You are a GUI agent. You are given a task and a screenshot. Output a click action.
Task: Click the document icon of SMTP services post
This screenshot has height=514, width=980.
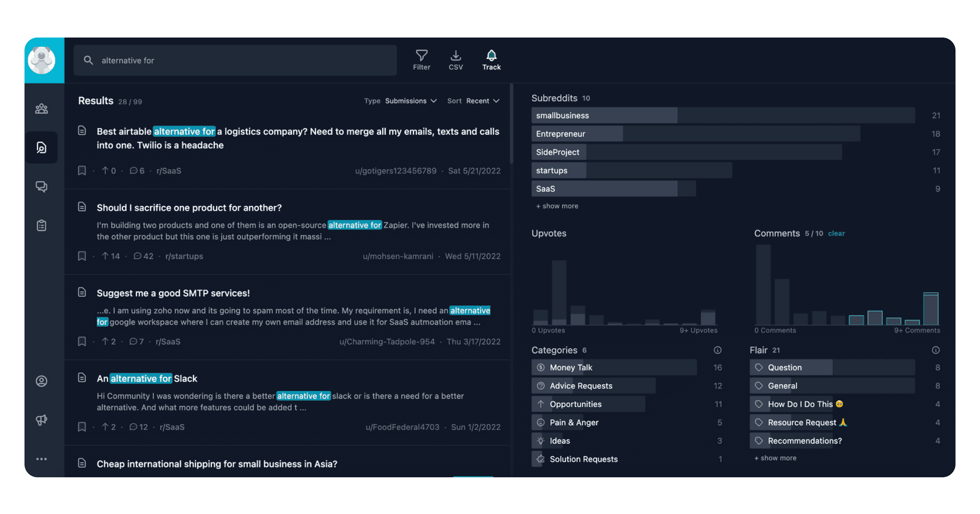(82, 292)
